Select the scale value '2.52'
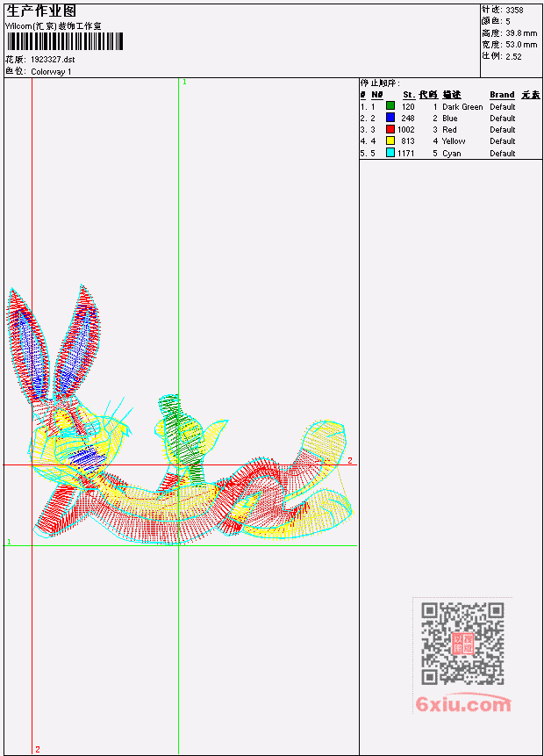The width and height of the screenshot is (544, 756). [513, 56]
